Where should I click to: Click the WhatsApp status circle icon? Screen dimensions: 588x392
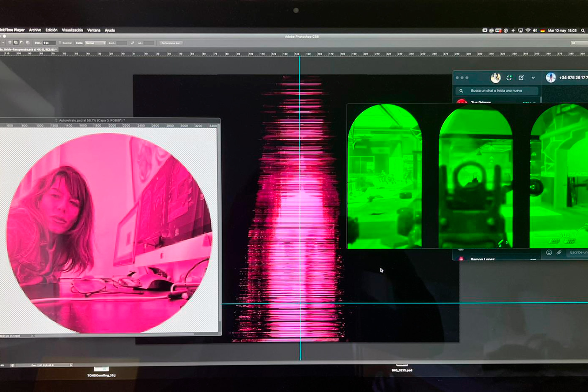pos(509,78)
